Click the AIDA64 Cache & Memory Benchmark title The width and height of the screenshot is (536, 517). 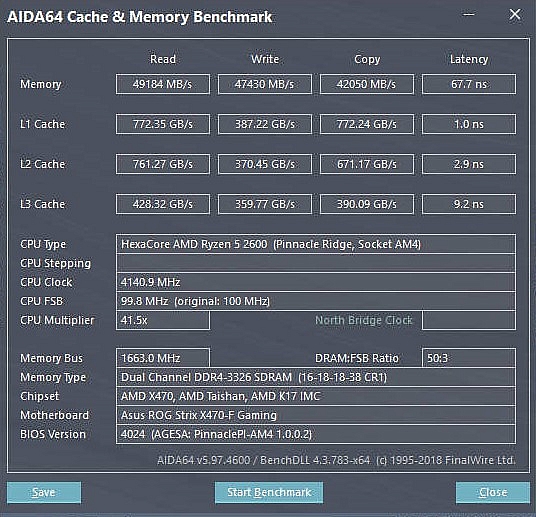coord(139,17)
